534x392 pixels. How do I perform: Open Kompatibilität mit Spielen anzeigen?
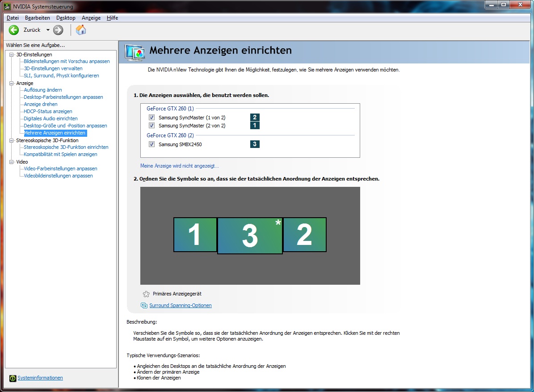pos(61,154)
